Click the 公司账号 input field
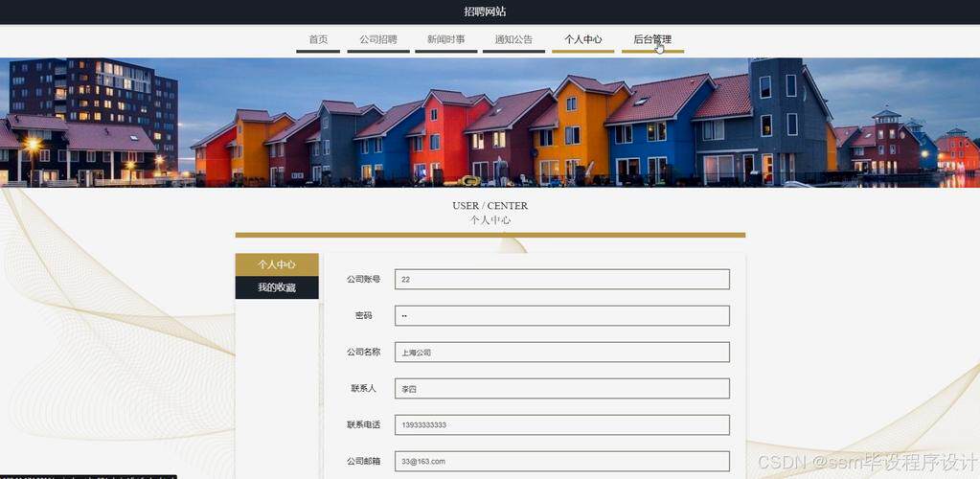The image size is (980, 479). pyautogui.click(x=562, y=280)
